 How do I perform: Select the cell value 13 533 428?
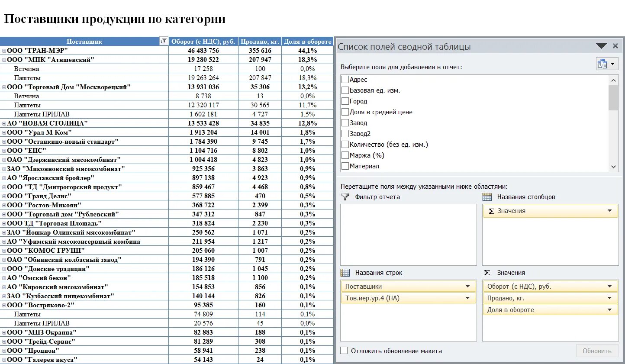(x=203, y=123)
